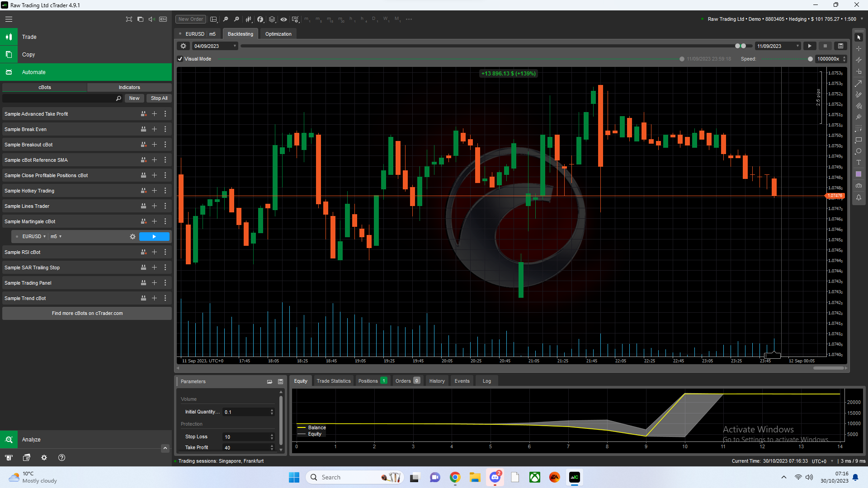Toggle fullscreen mode icon
Viewport: 868px width, 488px height.
coord(129,19)
